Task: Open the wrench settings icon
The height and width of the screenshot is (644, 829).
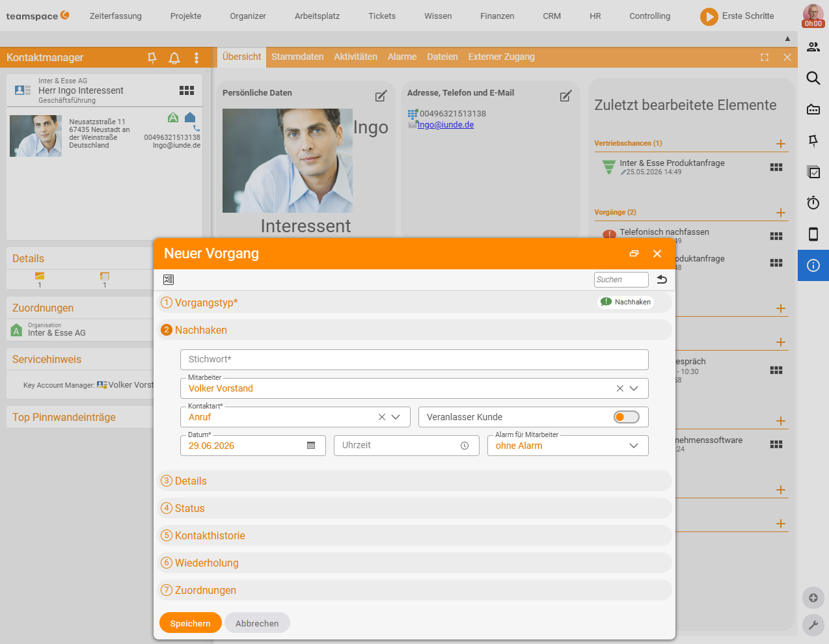Action: [813, 626]
